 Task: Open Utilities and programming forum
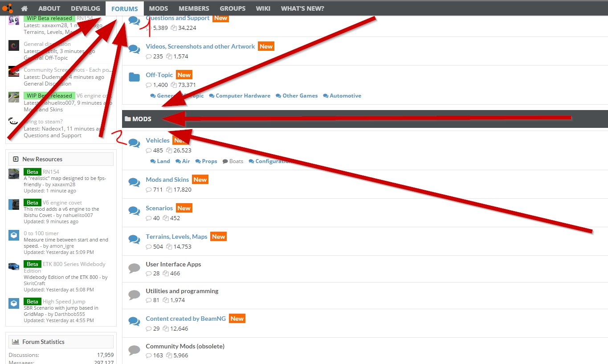[182, 291]
